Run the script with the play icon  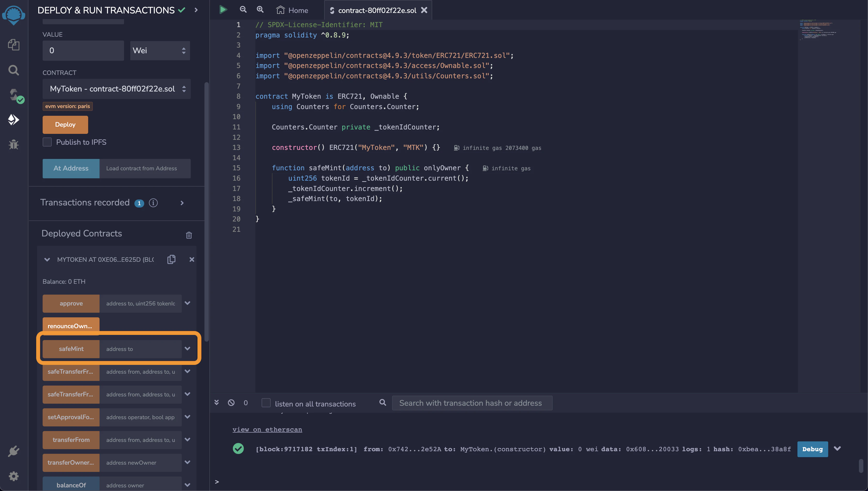223,10
